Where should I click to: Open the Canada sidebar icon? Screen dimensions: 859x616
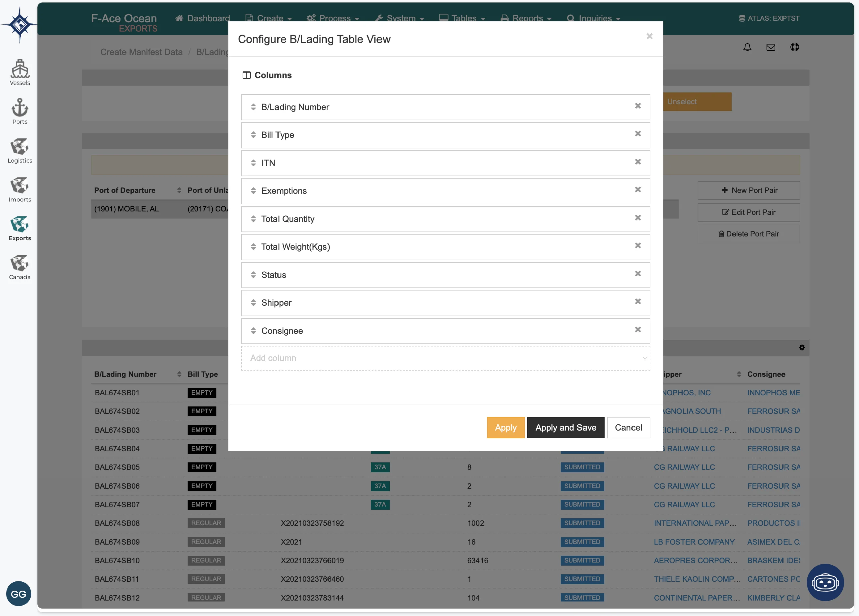point(20,266)
